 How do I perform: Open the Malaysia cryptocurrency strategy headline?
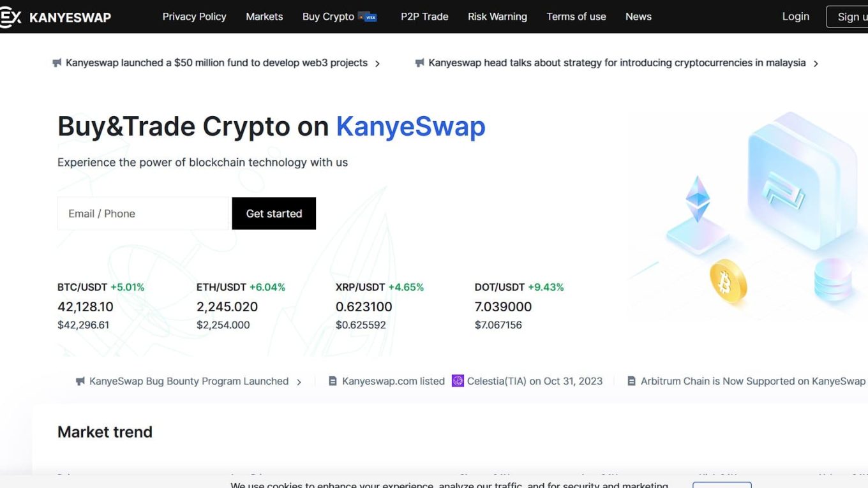point(617,63)
